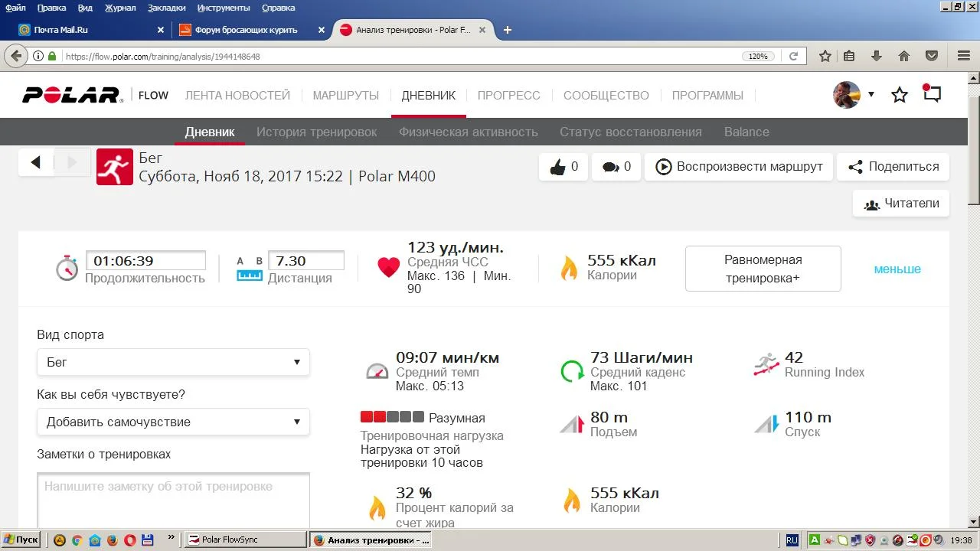Show site information icon in address bar
This screenshot has height=551, width=980.
coord(38,56)
